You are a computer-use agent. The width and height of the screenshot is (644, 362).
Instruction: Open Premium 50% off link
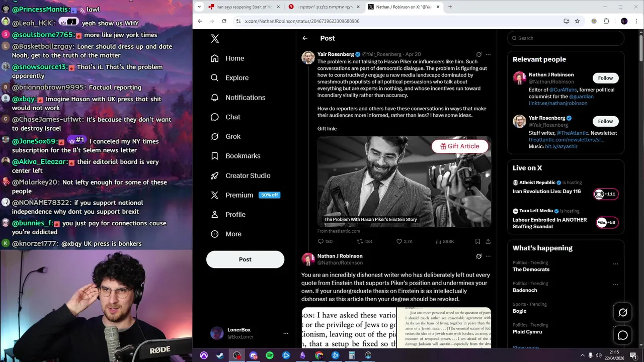pyautogui.click(x=246, y=195)
